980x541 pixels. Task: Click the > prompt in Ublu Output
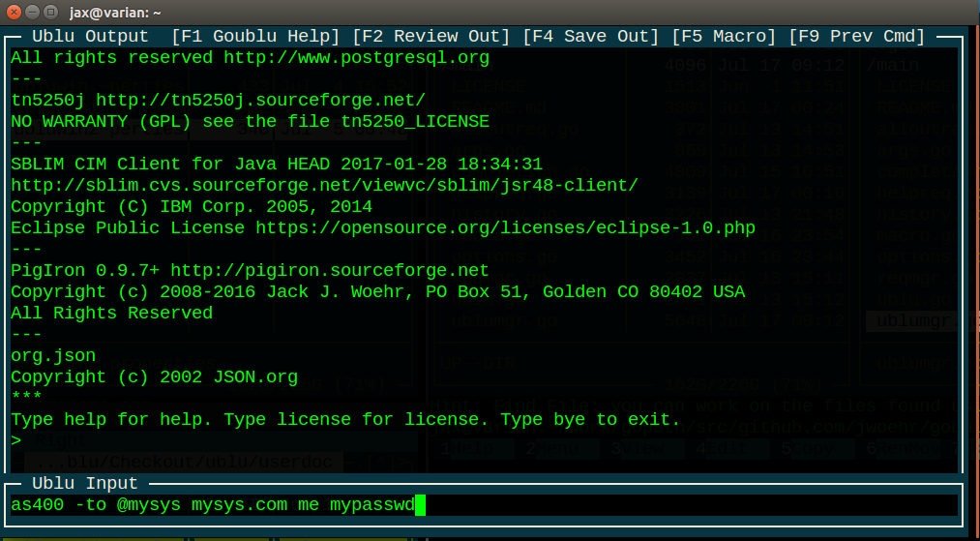click(16, 441)
